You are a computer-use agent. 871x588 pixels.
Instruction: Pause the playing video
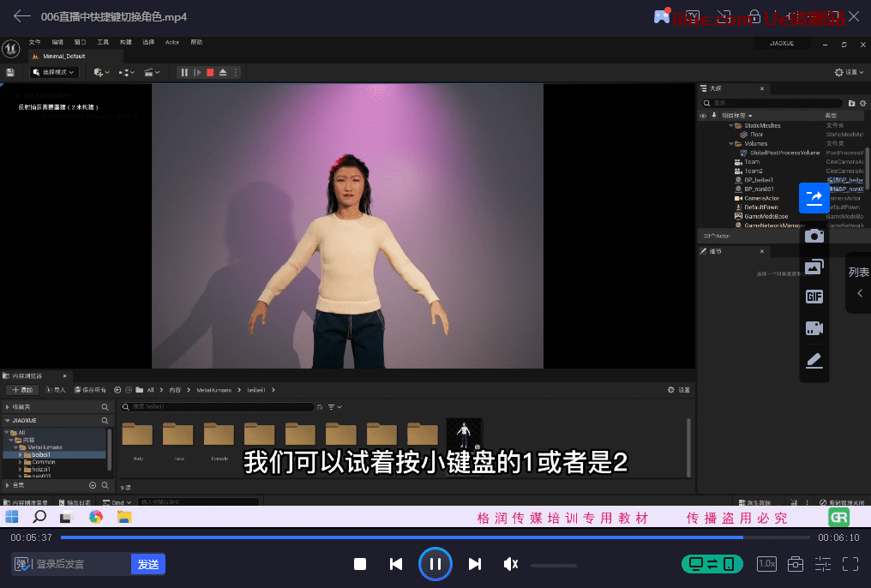pos(435,564)
